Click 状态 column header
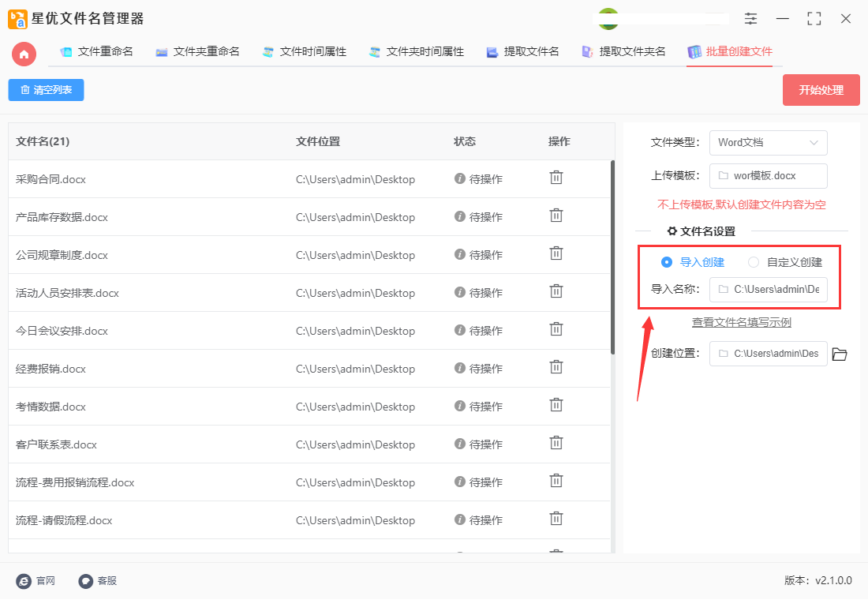The width and height of the screenshot is (868, 600). [465, 142]
